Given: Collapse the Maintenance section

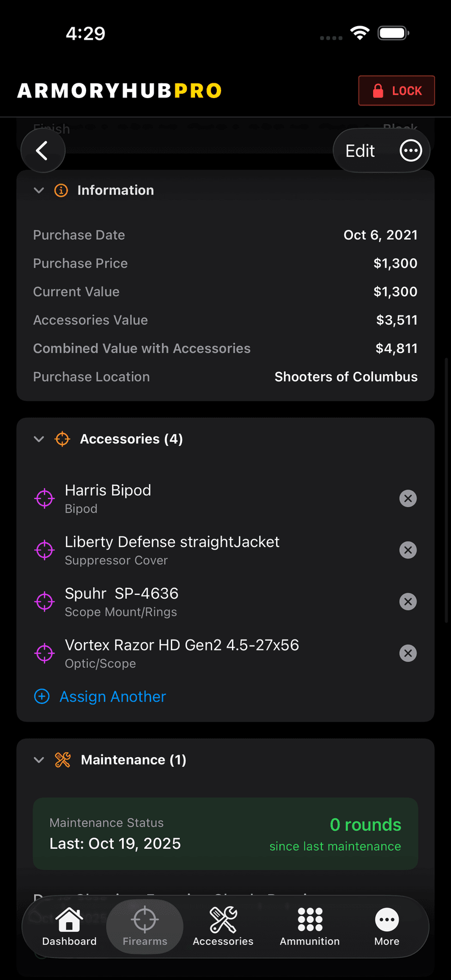Looking at the screenshot, I should (39, 760).
